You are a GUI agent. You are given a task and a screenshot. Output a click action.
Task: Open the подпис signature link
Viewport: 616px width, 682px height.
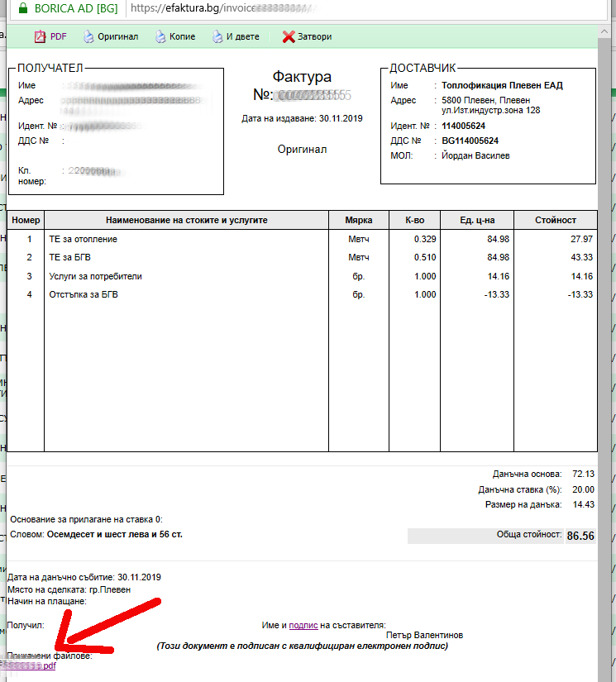[303, 625]
